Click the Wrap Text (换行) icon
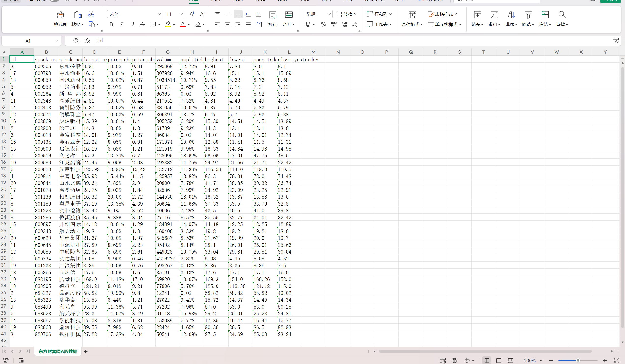The image size is (625, 364). (272, 15)
